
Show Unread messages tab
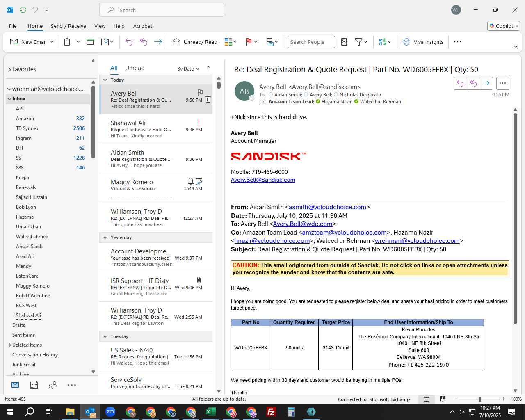(x=135, y=68)
